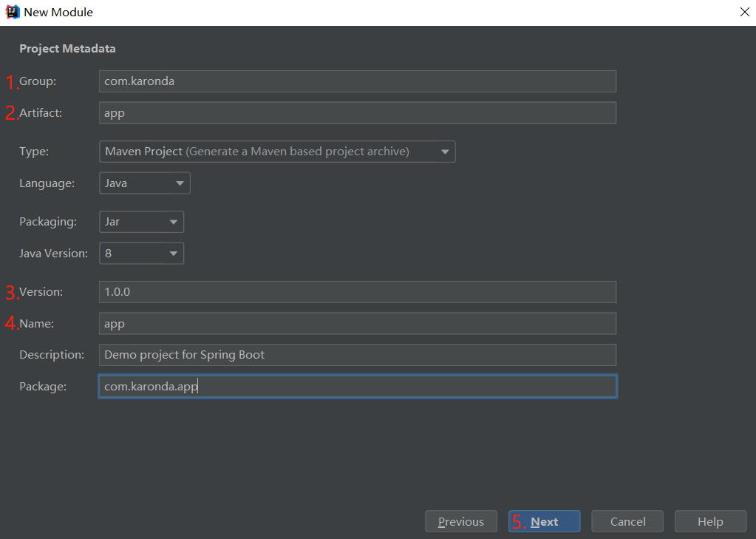Image resolution: width=756 pixels, height=539 pixels.
Task: Click the New Module title text
Action: (x=58, y=13)
